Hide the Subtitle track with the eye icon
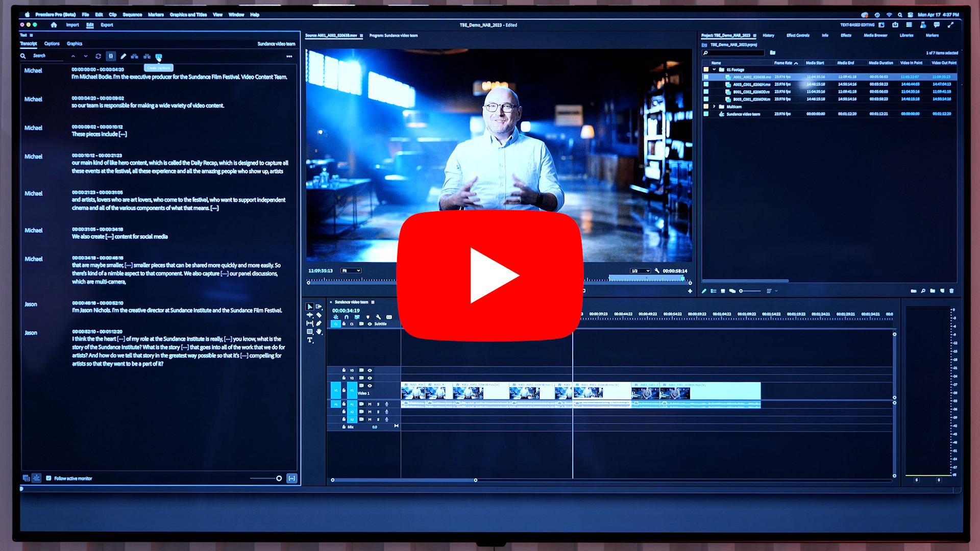 point(370,324)
